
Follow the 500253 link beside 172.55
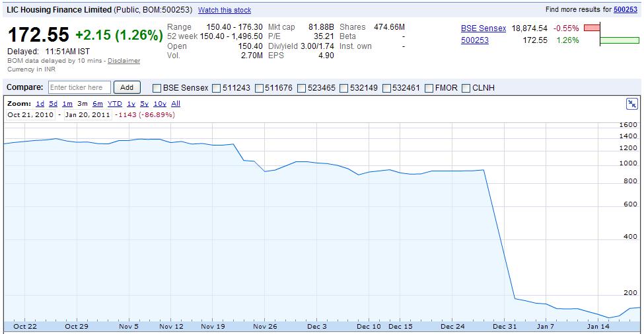click(475, 40)
